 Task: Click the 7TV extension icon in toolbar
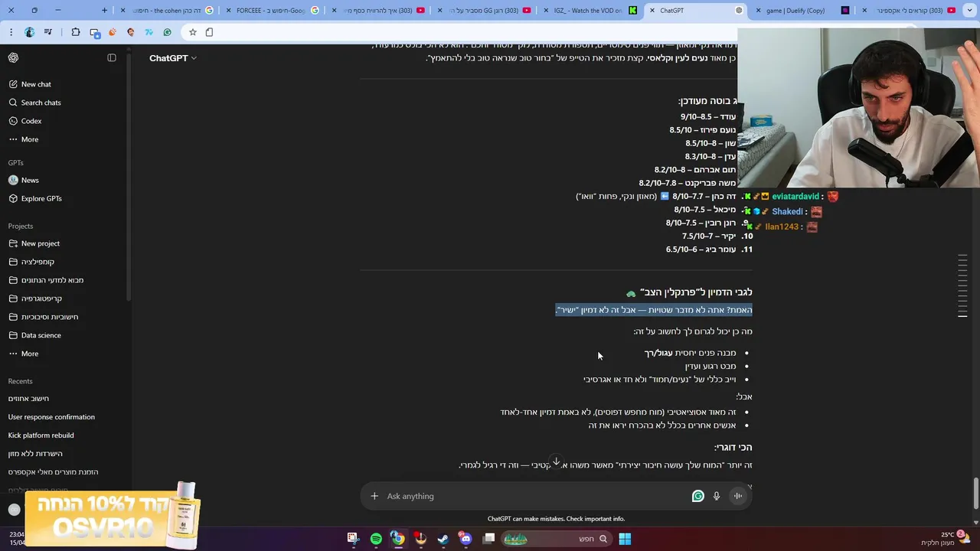[x=149, y=32]
